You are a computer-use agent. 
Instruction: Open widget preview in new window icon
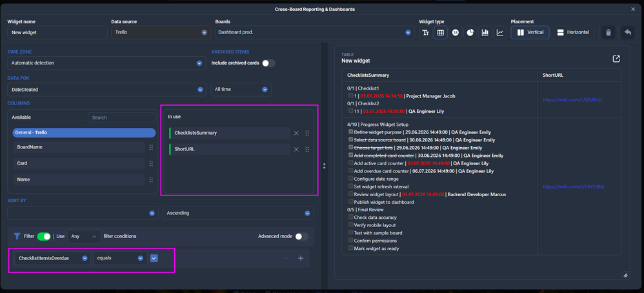(x=616, y=59)
